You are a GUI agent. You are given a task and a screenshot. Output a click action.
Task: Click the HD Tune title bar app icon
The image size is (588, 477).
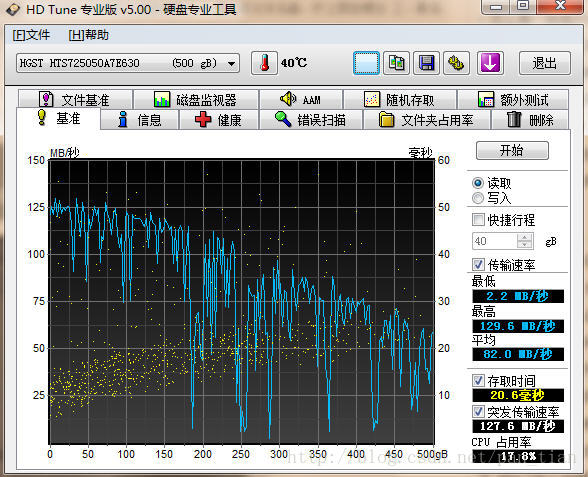12,9
